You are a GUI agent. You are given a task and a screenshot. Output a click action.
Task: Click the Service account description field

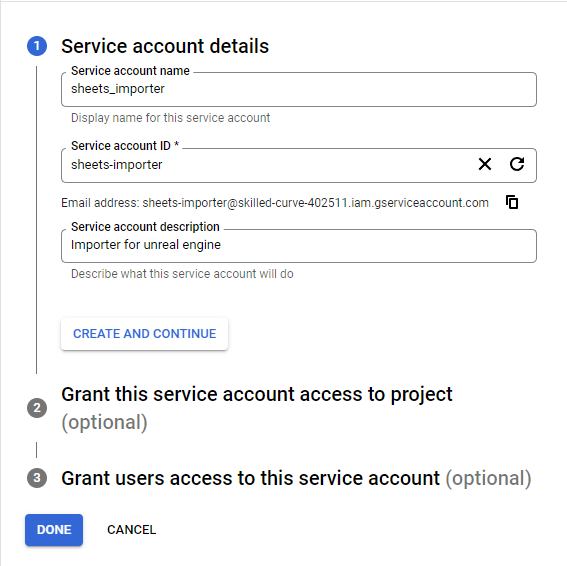click(299, 246)
